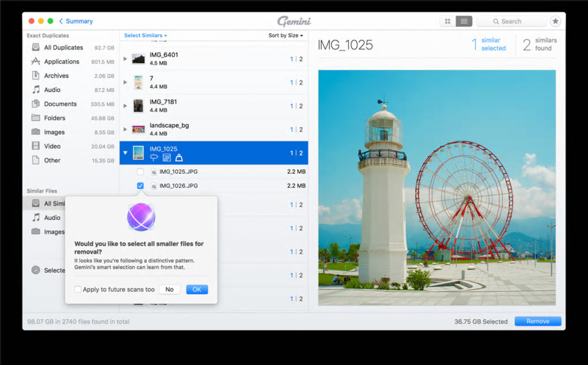Click the 20.04 GB size value
Screen dimensions: 588x365
coord(103,146)
